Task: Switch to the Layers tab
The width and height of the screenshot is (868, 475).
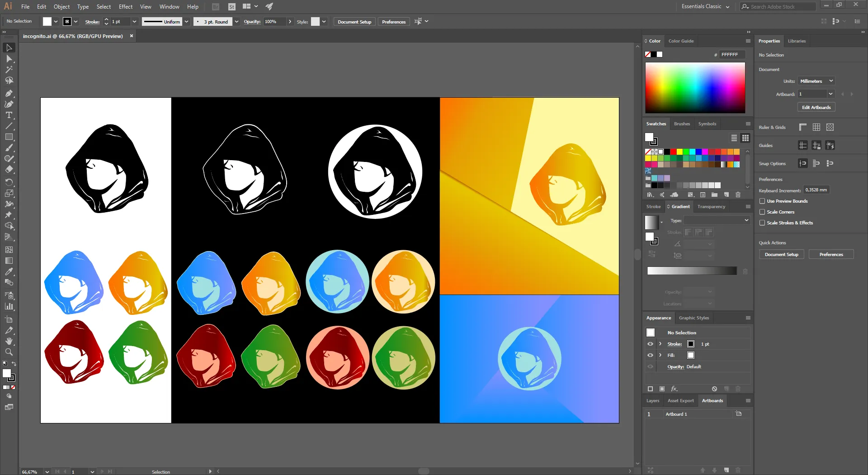Action: point(652,401)
